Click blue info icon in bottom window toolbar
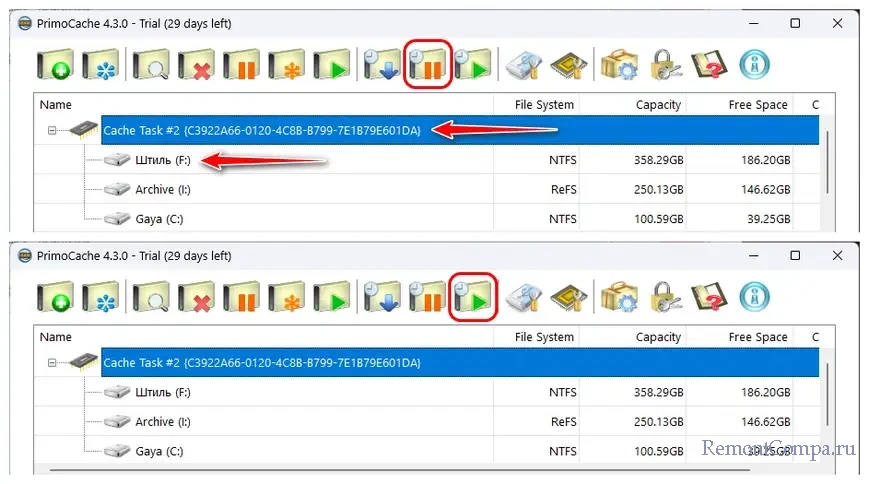The image size is (869, 484). tap(755, 298)
